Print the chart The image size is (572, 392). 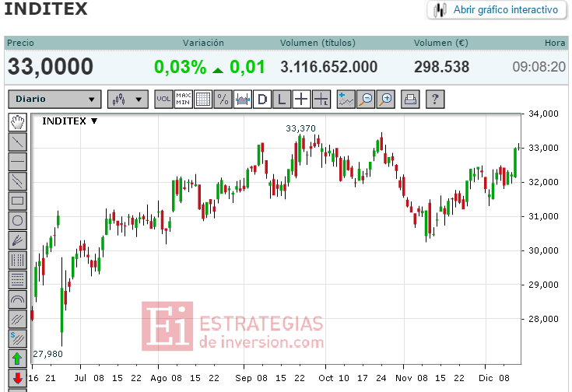[410, 100]
